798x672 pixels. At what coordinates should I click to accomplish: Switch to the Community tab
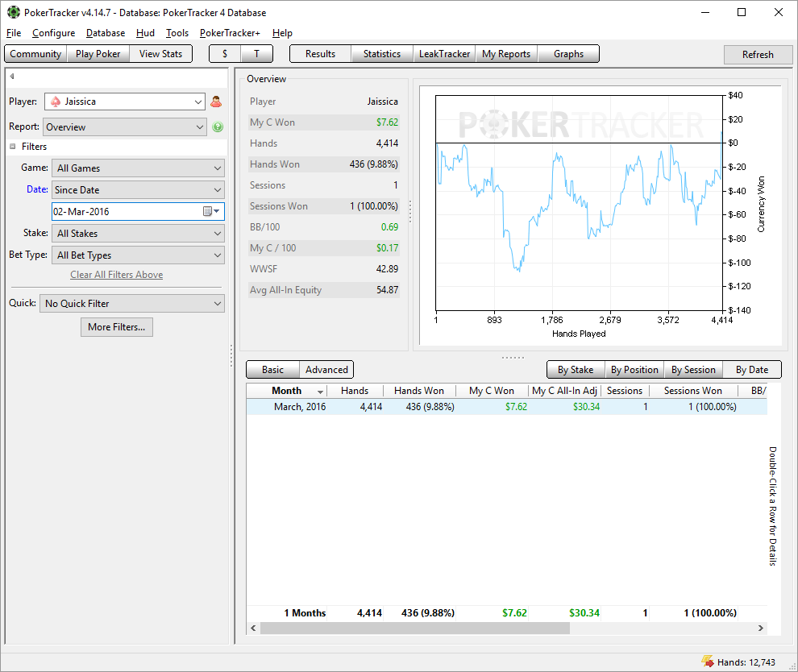tap(35, 54)
